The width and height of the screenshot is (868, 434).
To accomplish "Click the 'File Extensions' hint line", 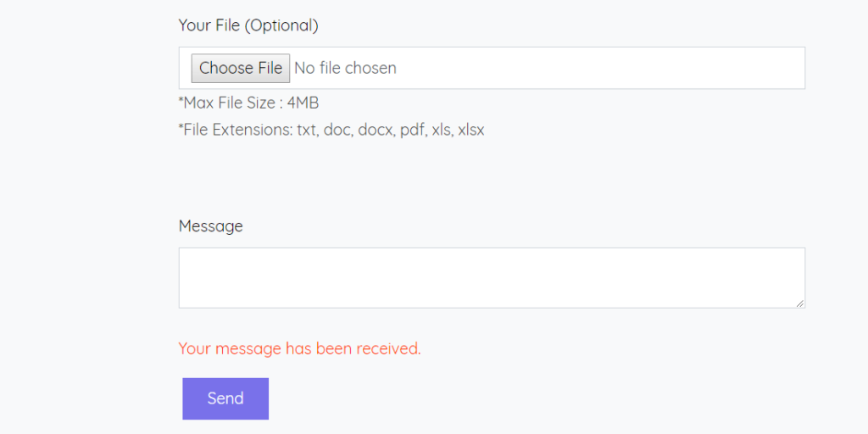I will tap(331, 130).
